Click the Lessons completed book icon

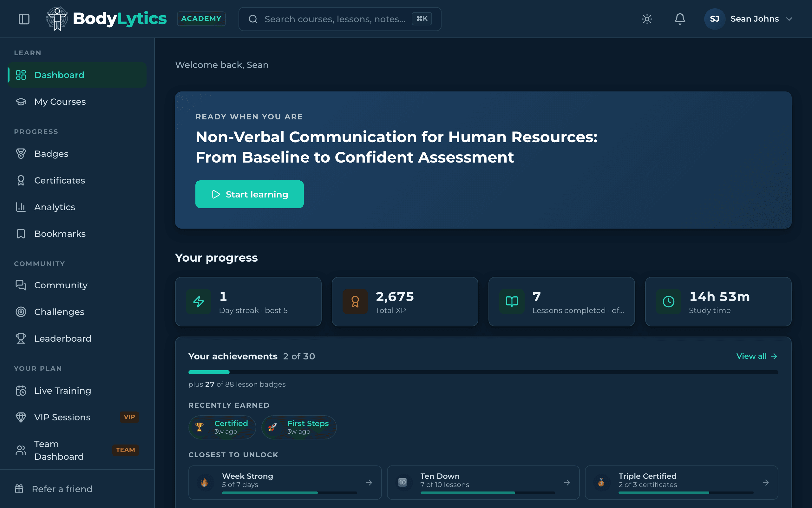click(512, 301)
